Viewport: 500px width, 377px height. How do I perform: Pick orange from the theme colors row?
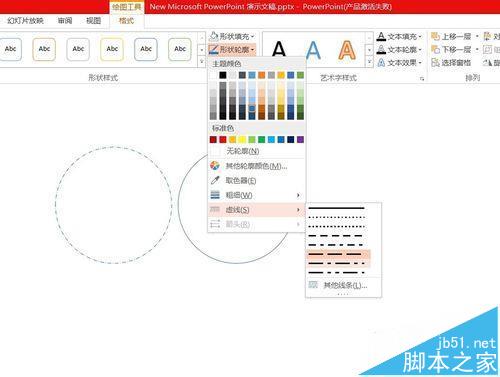262,75
